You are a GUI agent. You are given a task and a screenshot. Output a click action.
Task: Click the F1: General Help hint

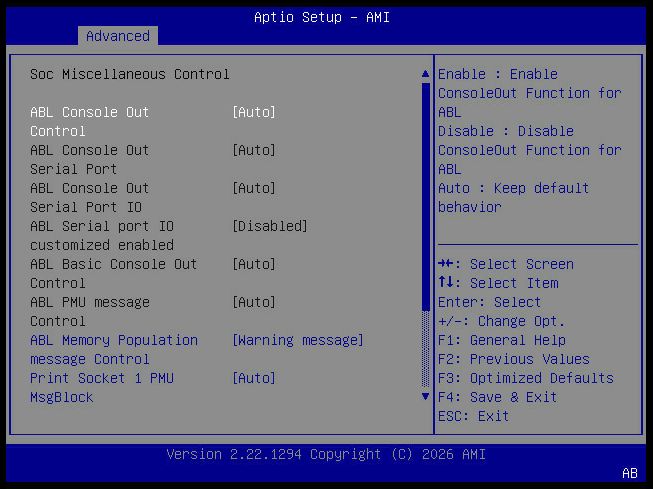[x=502, y=340]
